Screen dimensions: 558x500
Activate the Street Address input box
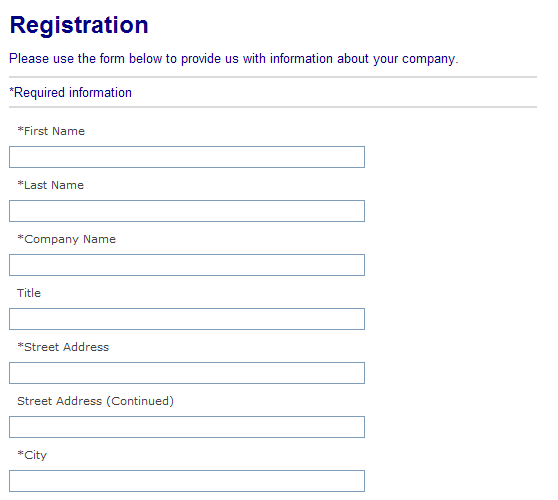click(x=187, y=373)
